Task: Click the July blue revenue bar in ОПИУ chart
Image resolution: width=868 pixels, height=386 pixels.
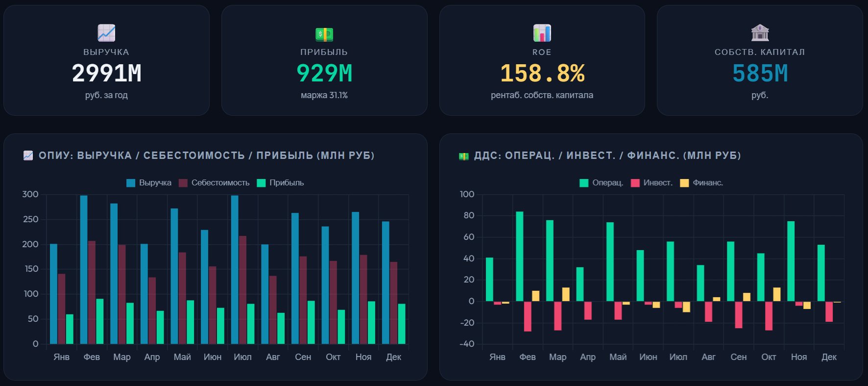Action: click(235, 270)
